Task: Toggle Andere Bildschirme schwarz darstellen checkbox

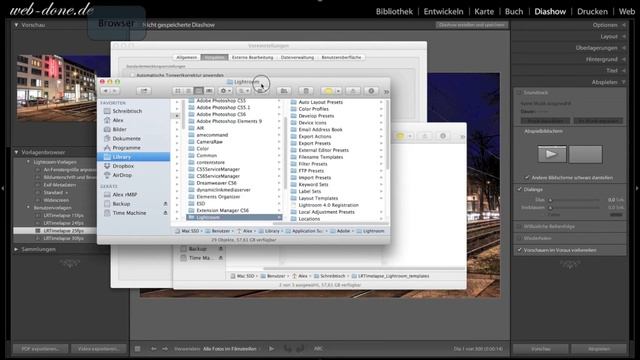Action: 527,178
